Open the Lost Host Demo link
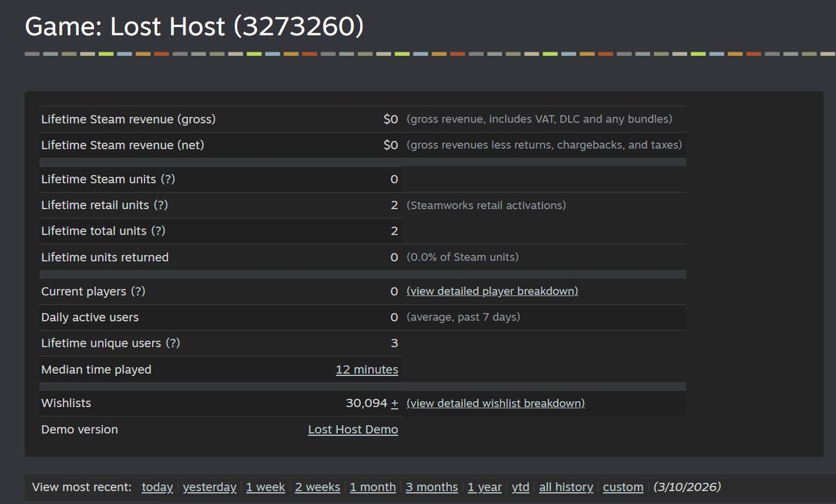Viewport: 836px width, 504px height. [353, 430]
